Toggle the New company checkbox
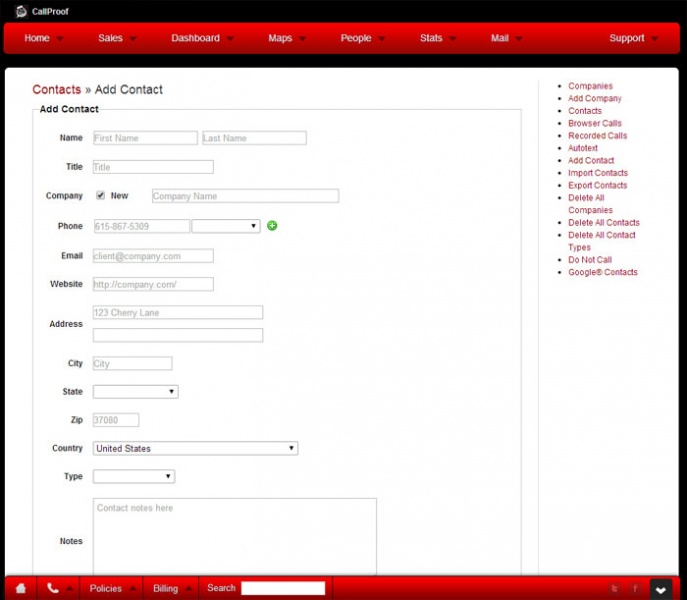687x600 pixels. tap(100, 195)
